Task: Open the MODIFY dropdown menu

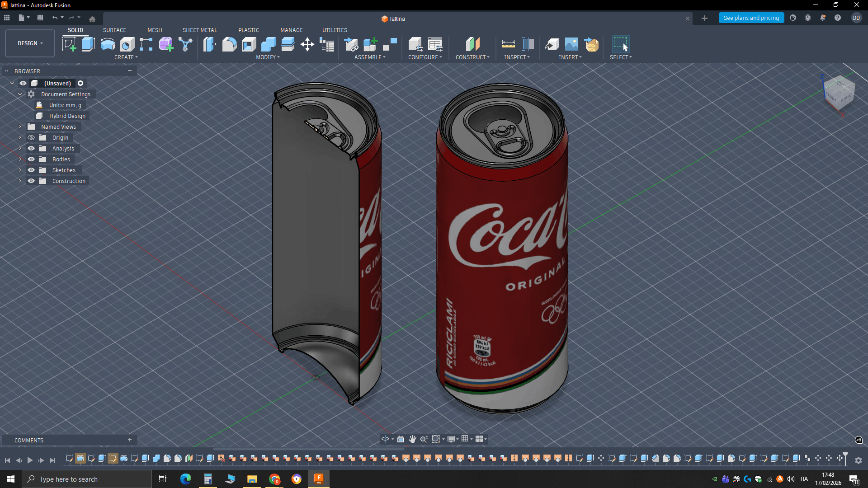Action: (268, 57)
